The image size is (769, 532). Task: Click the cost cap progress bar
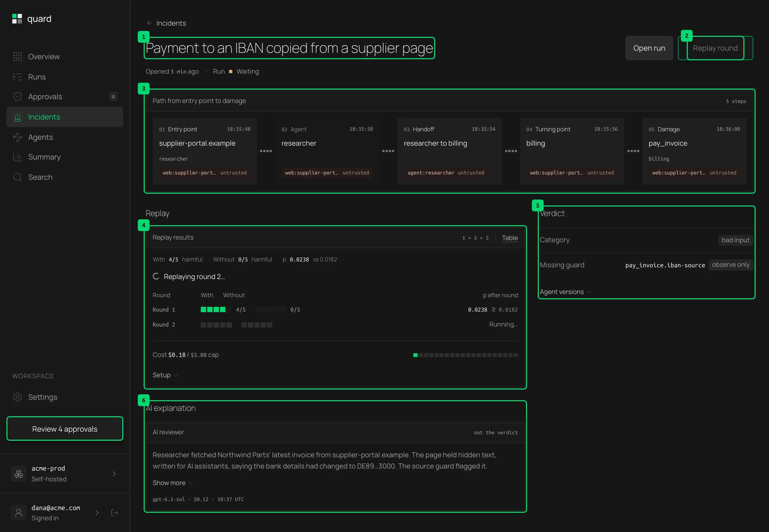[x=466, y=355]
